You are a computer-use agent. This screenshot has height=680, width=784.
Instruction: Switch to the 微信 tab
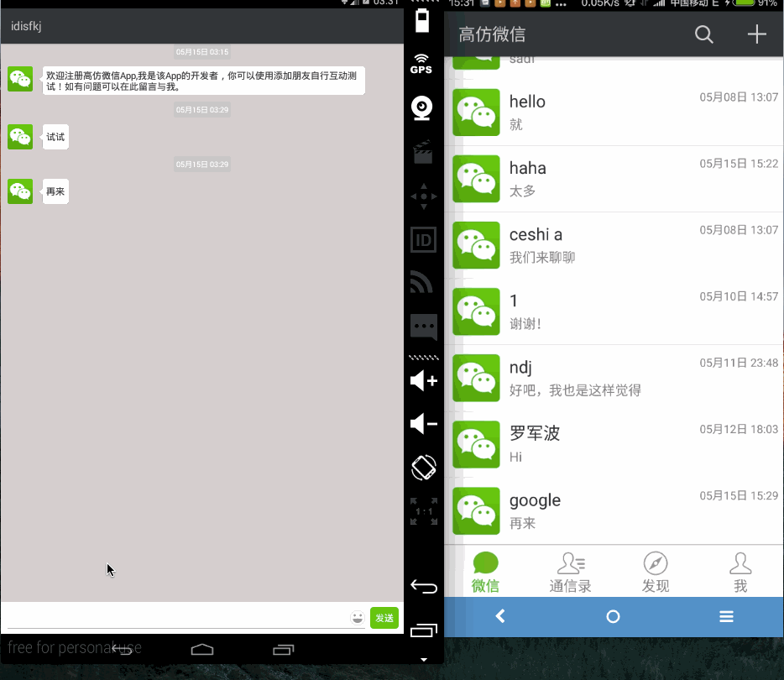coord(485,573)
